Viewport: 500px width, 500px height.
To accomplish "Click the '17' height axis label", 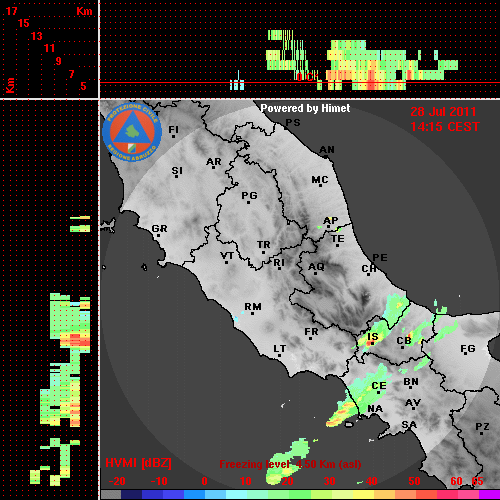I will pyautogui.click(x=11, y=11).
